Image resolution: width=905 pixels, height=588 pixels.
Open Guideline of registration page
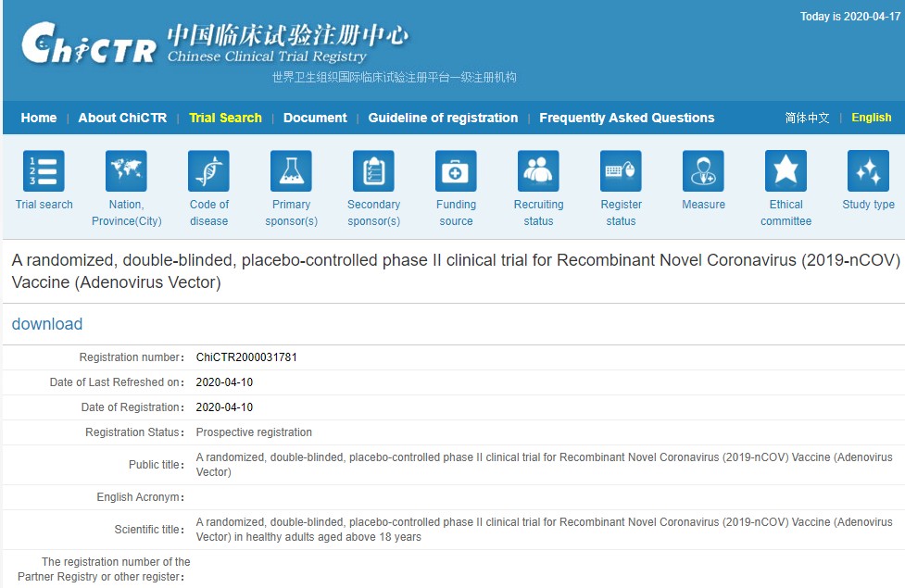tap(443, 118)
